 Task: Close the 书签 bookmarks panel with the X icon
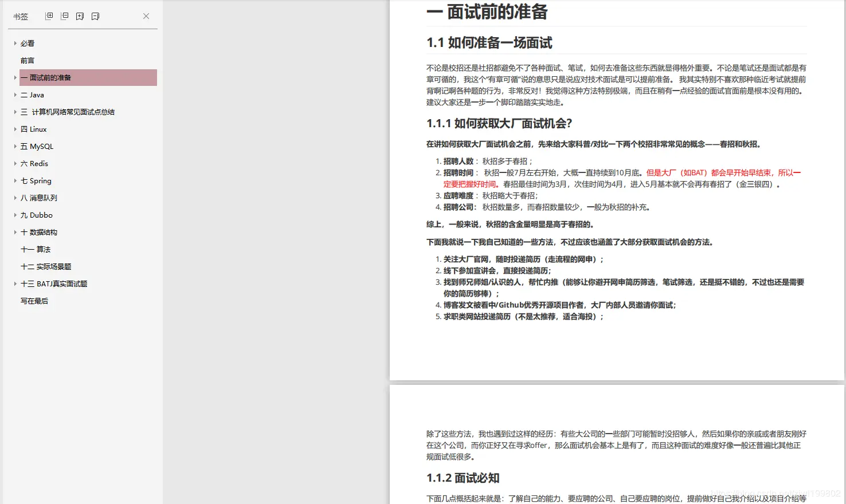point(146,15)
